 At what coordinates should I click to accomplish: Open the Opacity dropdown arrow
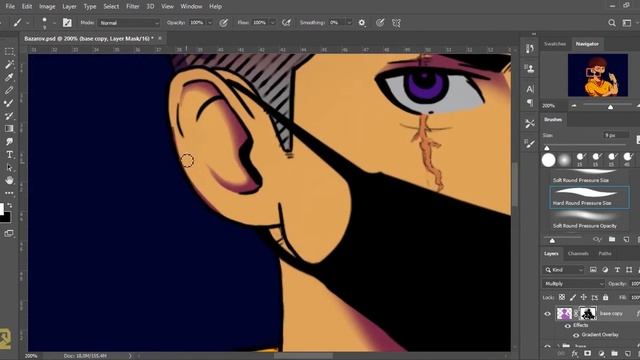point(210,23)
